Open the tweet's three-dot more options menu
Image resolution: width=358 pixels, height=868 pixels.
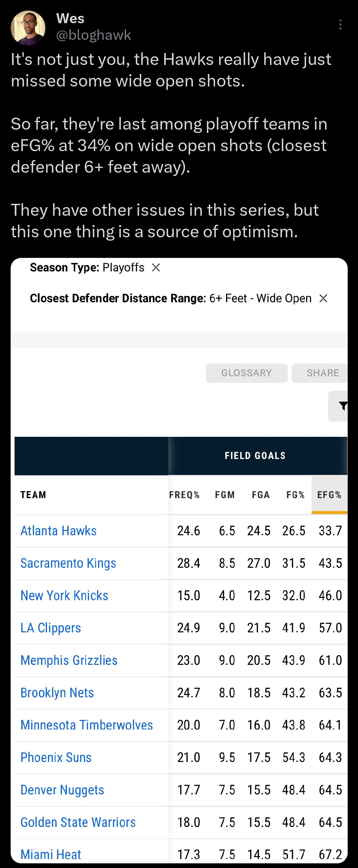[x=340, y=25]
